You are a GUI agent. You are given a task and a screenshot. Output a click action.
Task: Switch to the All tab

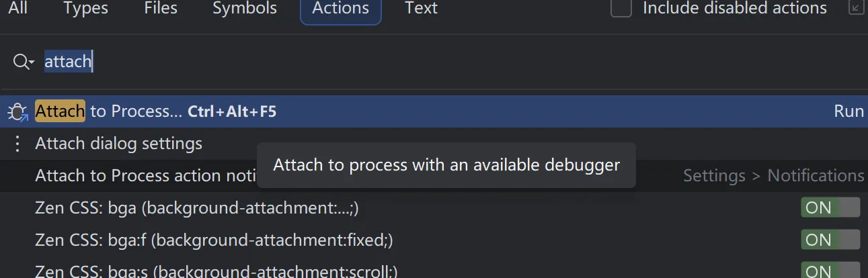click(x=18, y=9)
